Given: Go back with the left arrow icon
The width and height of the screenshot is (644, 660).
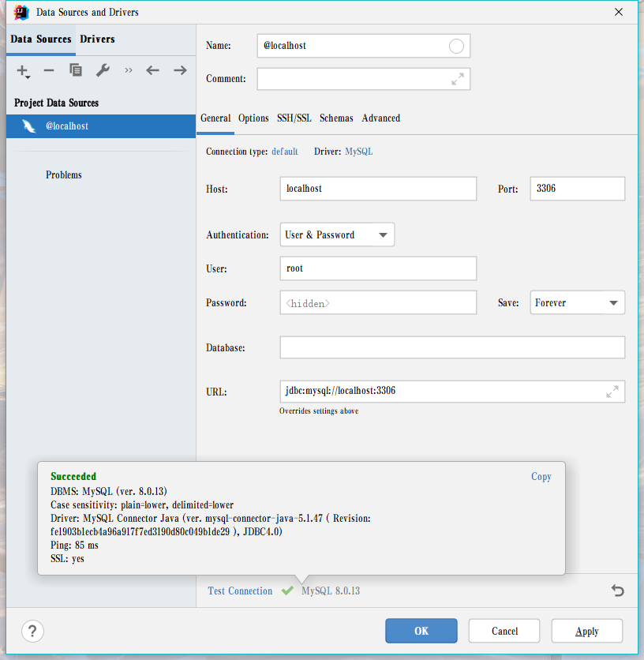Looking at the screenshot, I should (152, 70).
